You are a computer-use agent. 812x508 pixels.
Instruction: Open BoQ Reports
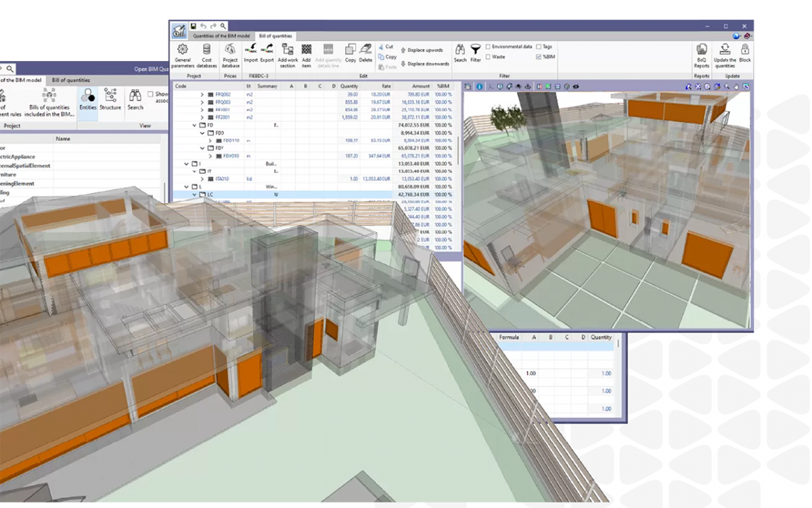[x=702, y=55]
